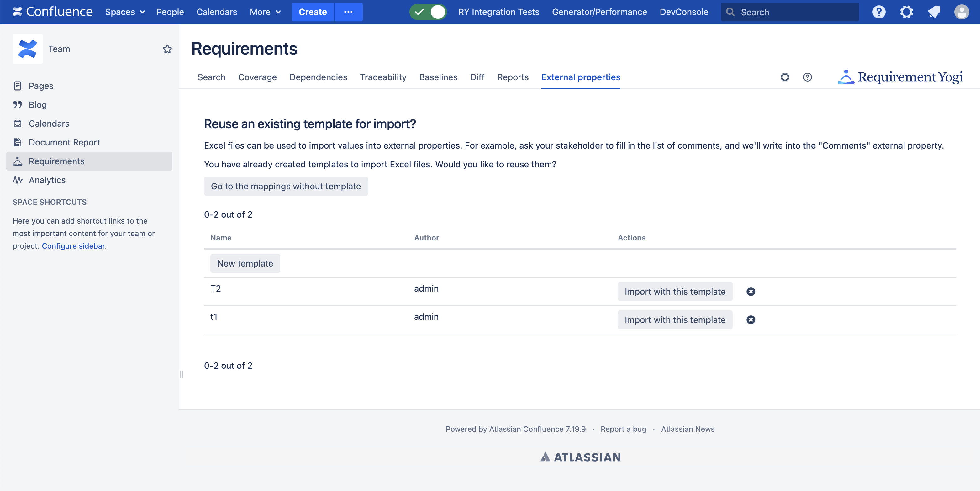Open Confluence administration gear icon
980x491 pixels.
(x=906, y=12)
